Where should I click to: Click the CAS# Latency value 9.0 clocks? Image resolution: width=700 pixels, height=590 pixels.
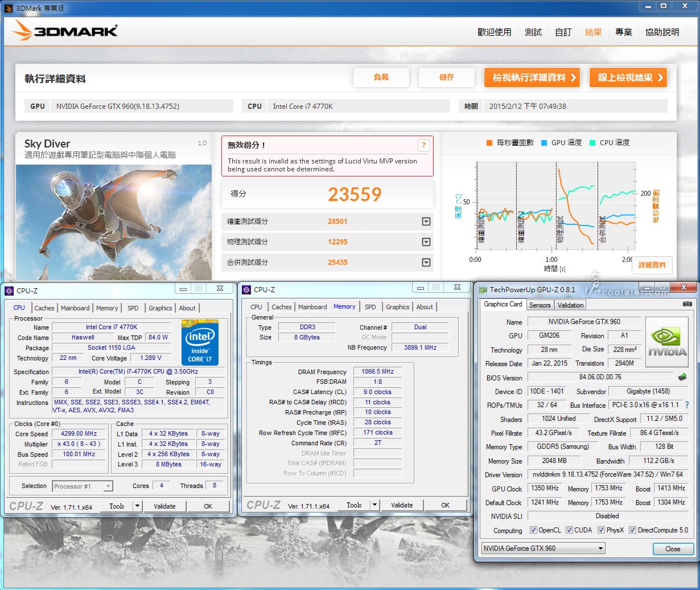pyautogui.click(x=377, y=392)
